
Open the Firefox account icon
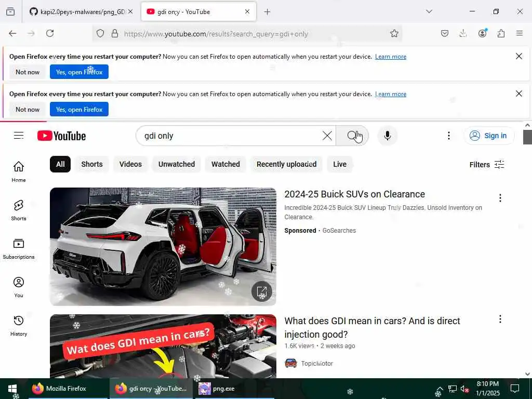coord(482,33)
